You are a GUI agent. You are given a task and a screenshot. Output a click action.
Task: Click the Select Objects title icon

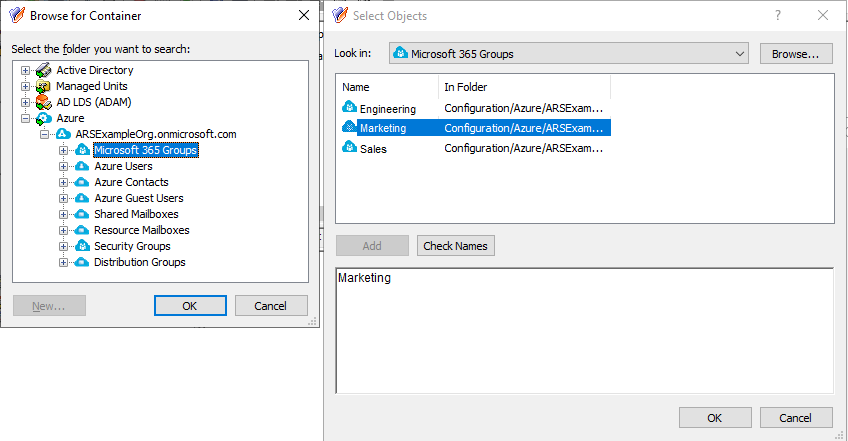[340, 15]
